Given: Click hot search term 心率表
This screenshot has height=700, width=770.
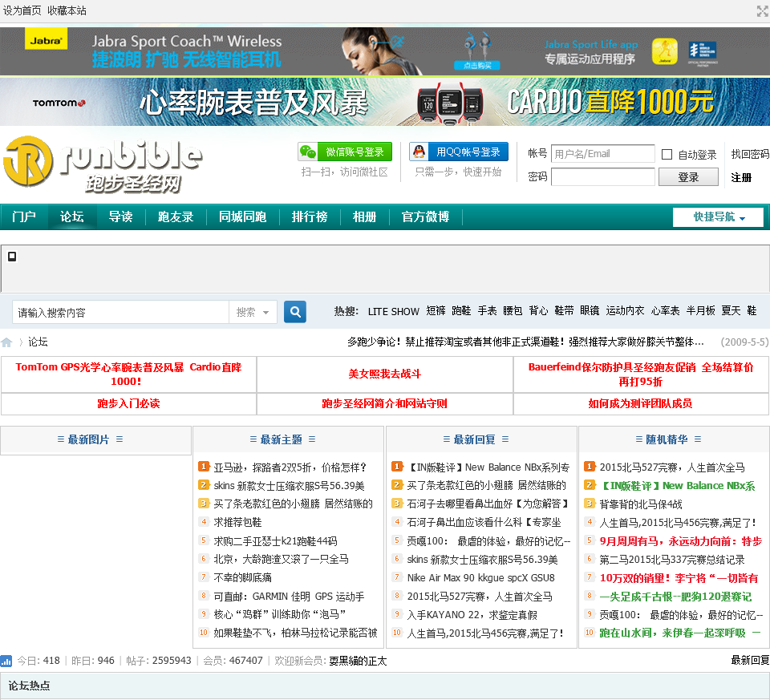Looking at the screenshot, I should (x=666, y=311).
